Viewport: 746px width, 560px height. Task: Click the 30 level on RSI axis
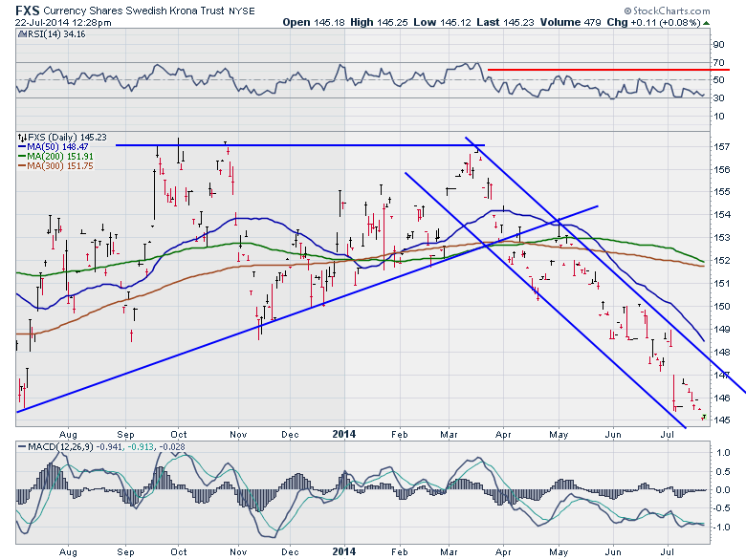(x=718, y=97)
